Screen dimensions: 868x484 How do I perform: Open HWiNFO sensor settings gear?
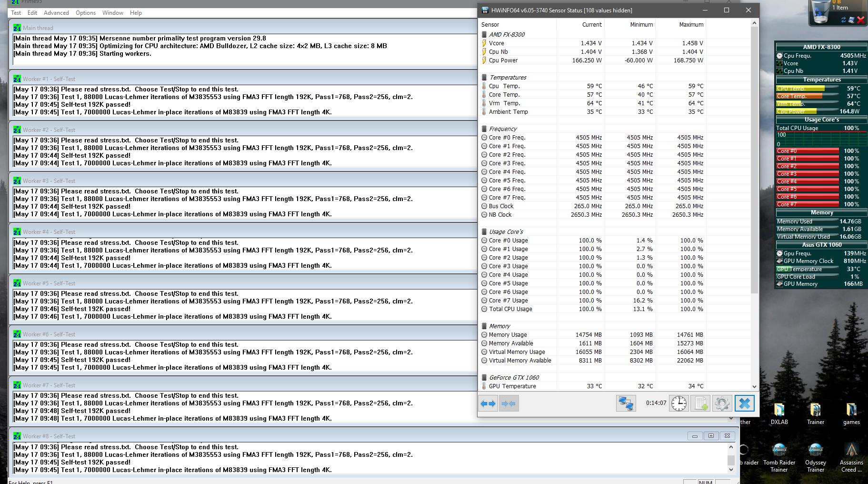pos(722,403)
